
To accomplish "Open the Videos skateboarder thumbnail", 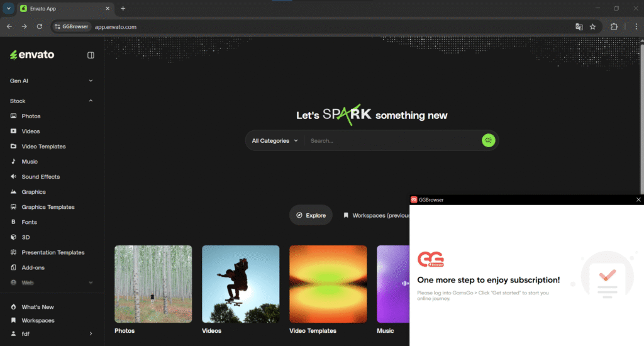I will [x=241, y=284].
